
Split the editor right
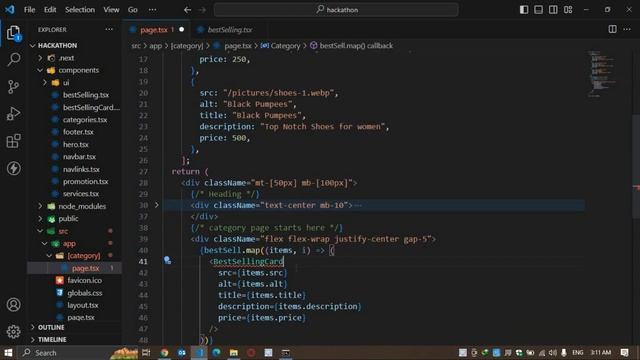[612, 29]
